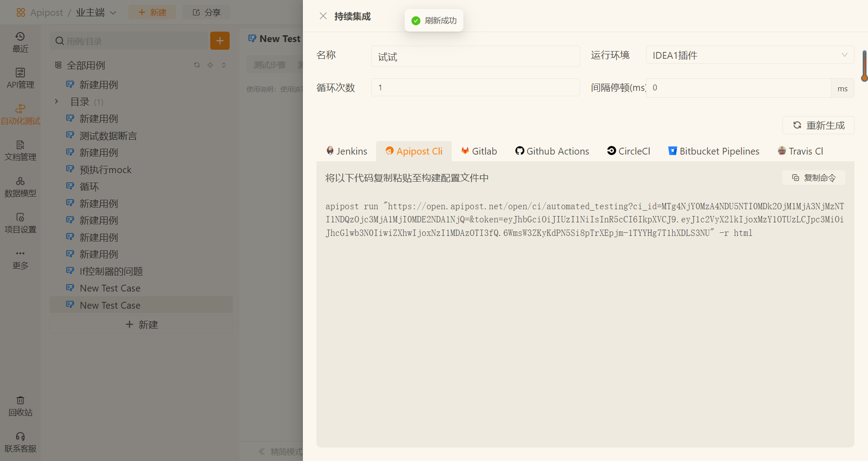868x461 pixels.
Task: Click the 复制命令 copy button
Action: pos(814,178)
